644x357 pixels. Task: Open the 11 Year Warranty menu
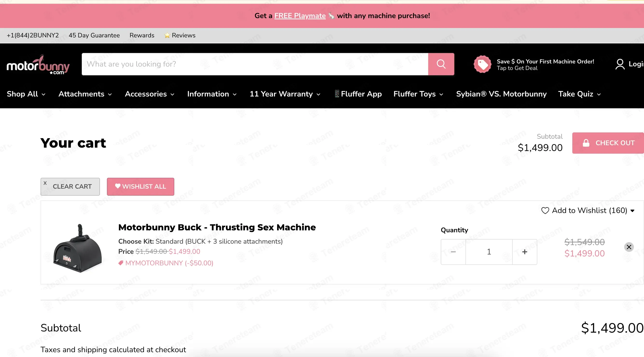click(285, 94)
